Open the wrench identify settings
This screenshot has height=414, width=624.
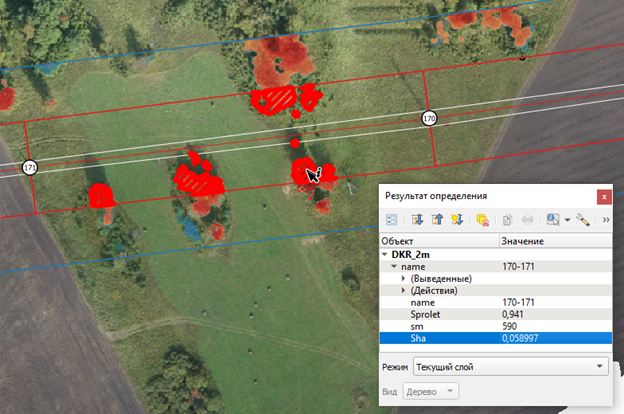point(583,220)
